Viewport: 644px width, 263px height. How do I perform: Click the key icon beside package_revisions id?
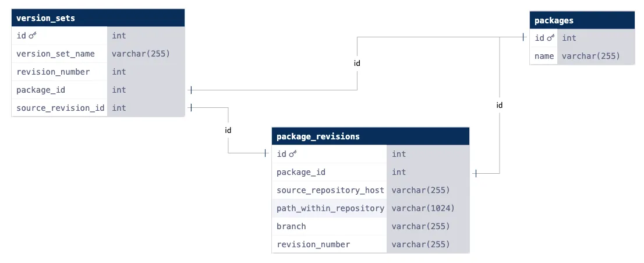tap(293, 155)
